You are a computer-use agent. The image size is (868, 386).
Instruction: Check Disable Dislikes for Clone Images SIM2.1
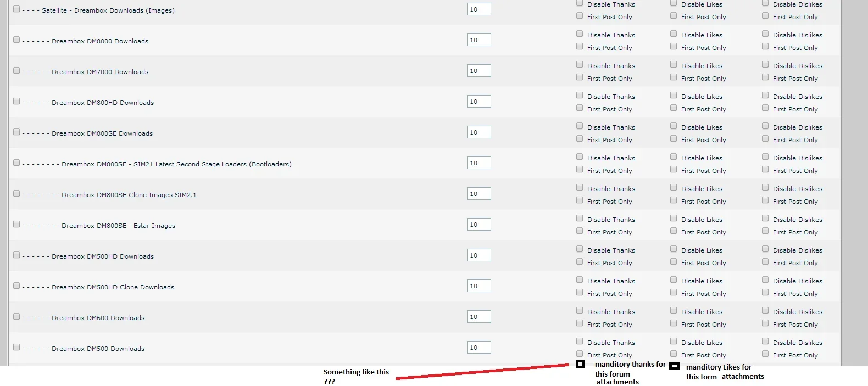pyautogui.click(x=765, y=187)
